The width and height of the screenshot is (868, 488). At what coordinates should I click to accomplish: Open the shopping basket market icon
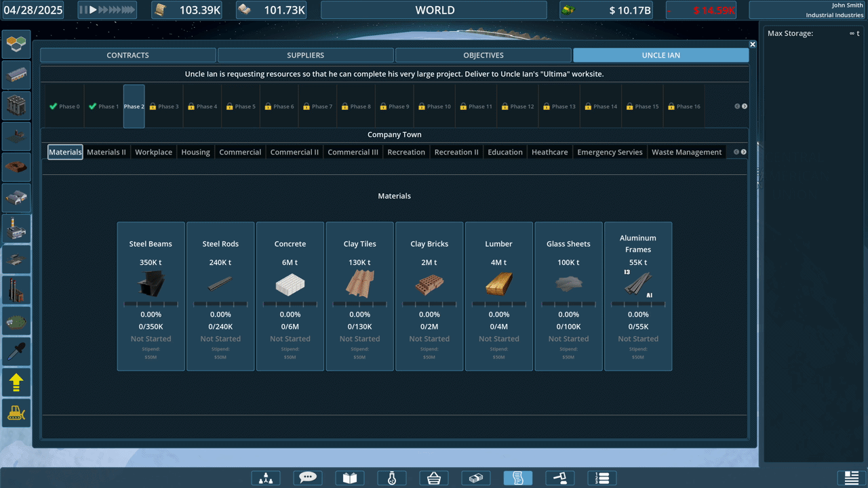(x=434, y=478)
